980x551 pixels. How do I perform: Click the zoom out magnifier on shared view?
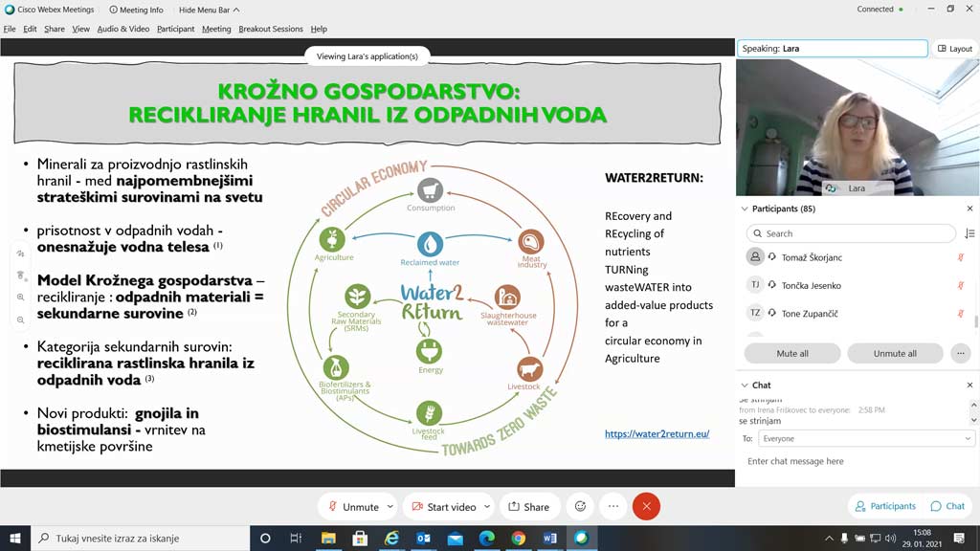click(x=21, y=320)
